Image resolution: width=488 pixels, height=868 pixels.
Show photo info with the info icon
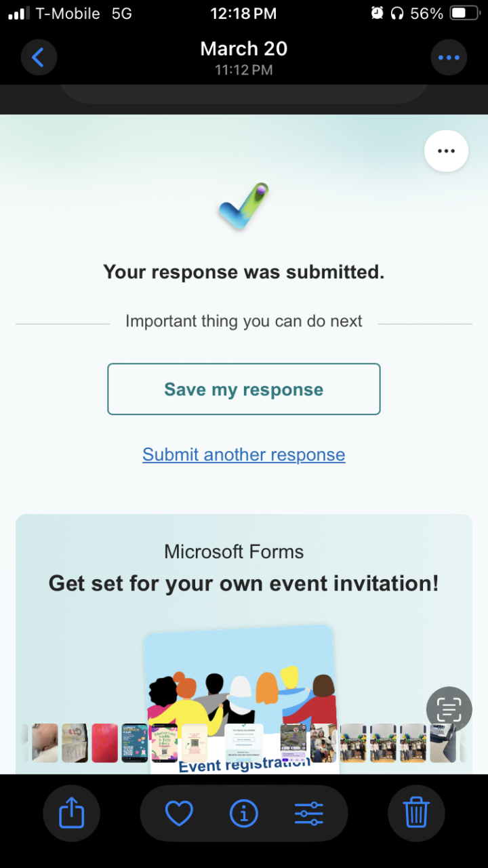[244, 813]
